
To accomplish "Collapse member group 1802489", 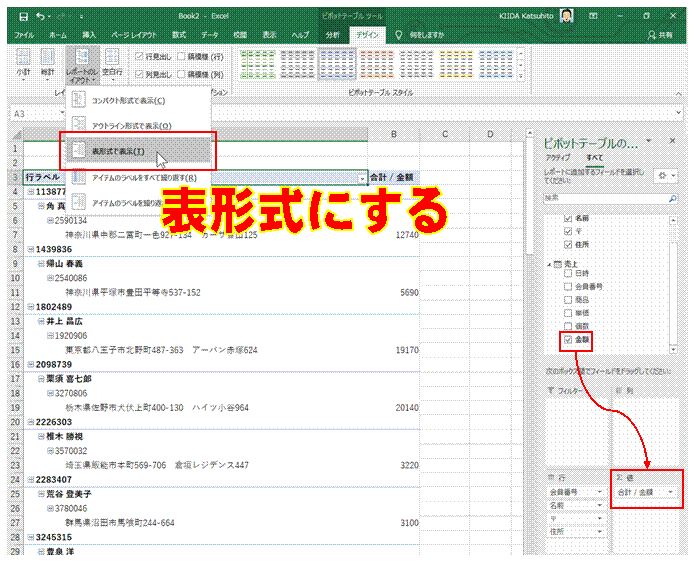I will point(31,307).
